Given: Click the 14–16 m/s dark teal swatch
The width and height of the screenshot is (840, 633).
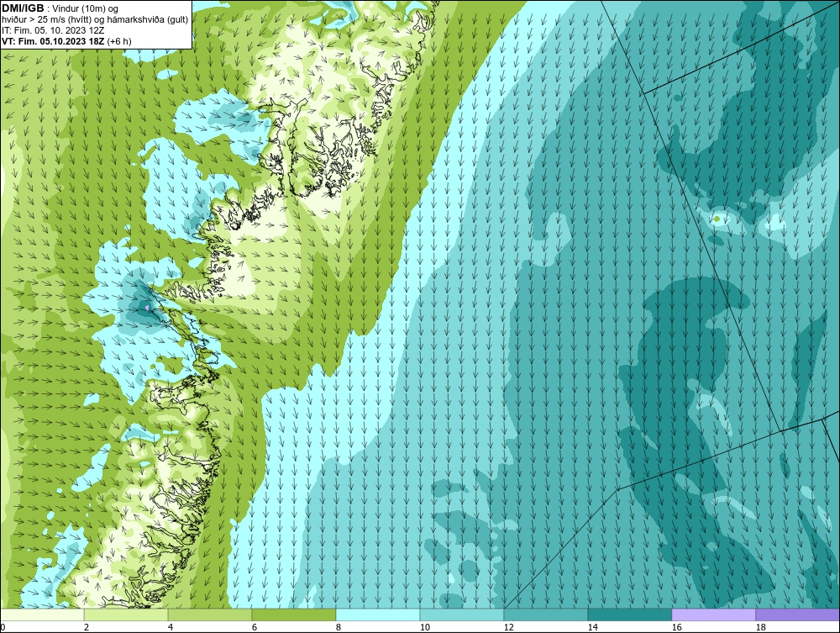Looking at the screenshot, I should pyautogui.click(x=629, y=615).
